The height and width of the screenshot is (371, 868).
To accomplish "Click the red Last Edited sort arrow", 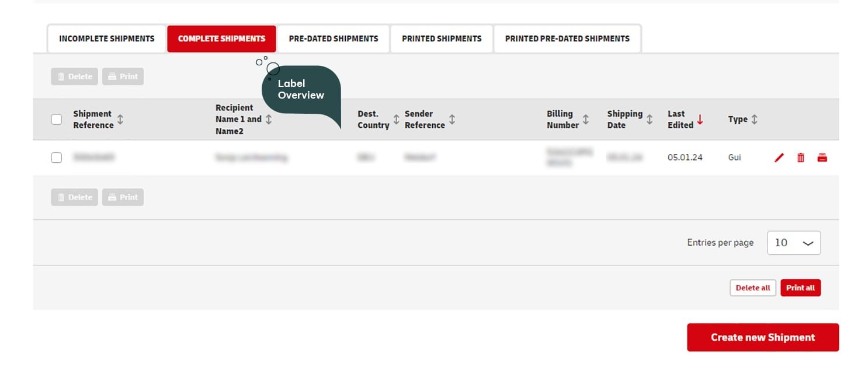I will tap(700, 120).
